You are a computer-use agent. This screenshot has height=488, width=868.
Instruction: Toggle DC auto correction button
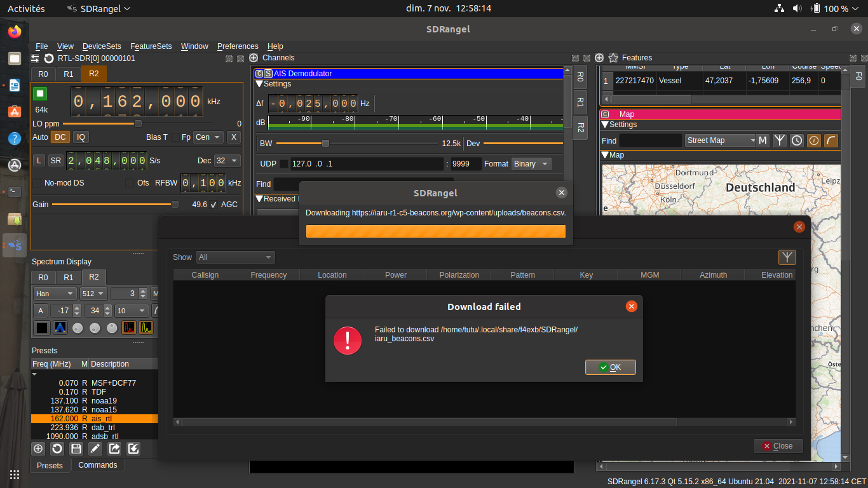click(60, 137)
